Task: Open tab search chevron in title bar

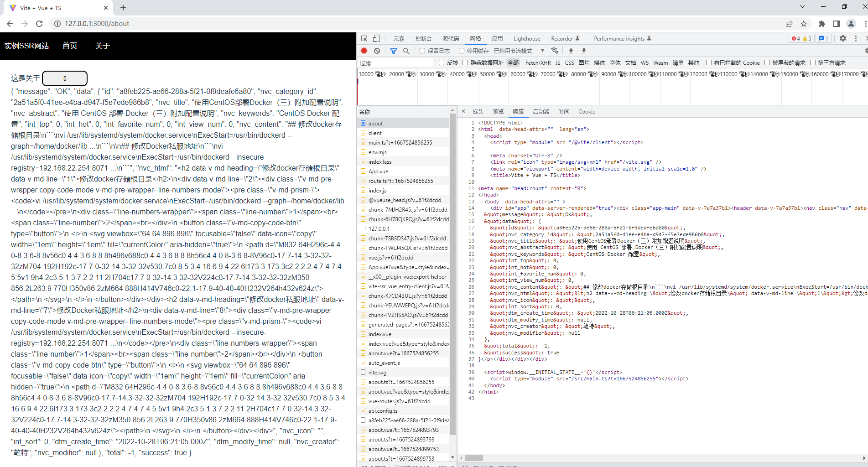Action: pos(802,7)
